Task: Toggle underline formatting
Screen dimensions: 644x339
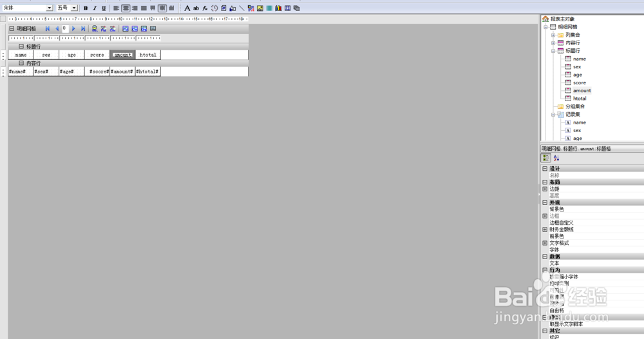Action: (x=104, y=8)
